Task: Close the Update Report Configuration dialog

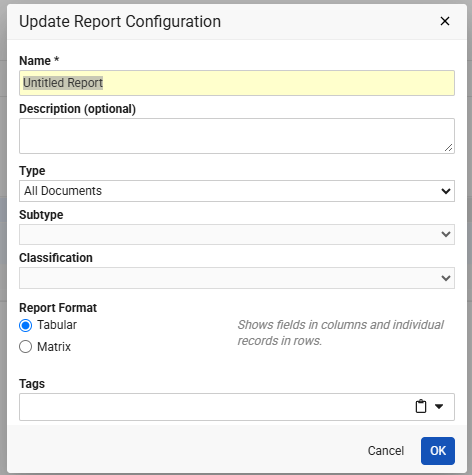Action: click(x=445, y=21)
